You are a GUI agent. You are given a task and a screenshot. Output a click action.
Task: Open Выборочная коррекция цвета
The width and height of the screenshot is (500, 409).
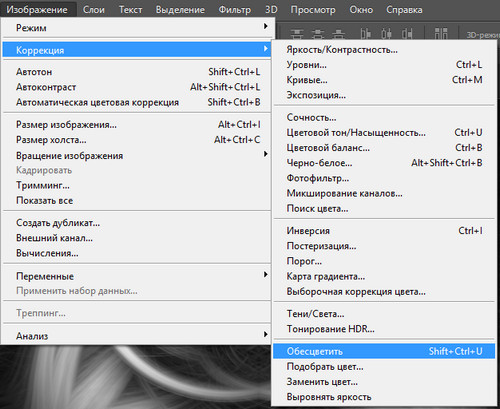[384, 292]
